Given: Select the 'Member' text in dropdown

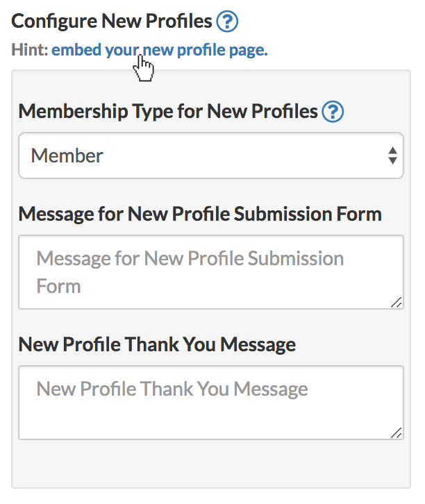Looking at the screenshot, I should point(67,156).
